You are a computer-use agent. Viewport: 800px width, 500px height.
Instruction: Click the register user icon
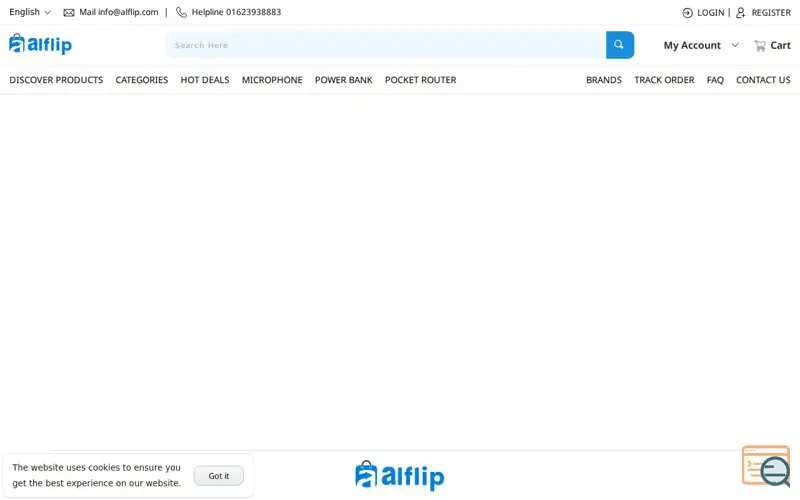(740, 13)
